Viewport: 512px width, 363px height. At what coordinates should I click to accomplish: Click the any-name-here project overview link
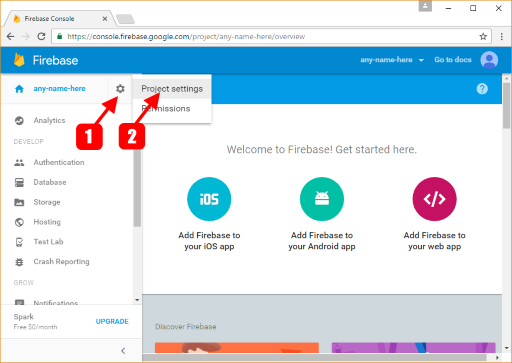59,89
